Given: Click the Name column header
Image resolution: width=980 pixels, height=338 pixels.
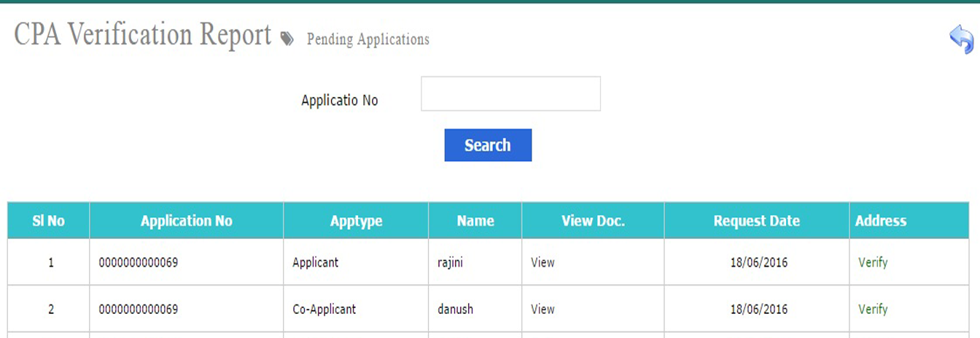Looking at the screenshot, I should point(475,221).
